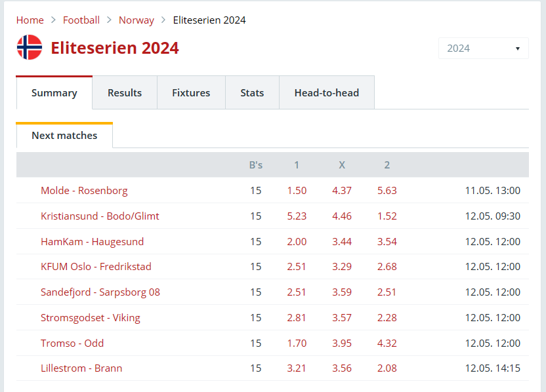
Task: Open the Molde - Rosenborg match
Action: 84,191
